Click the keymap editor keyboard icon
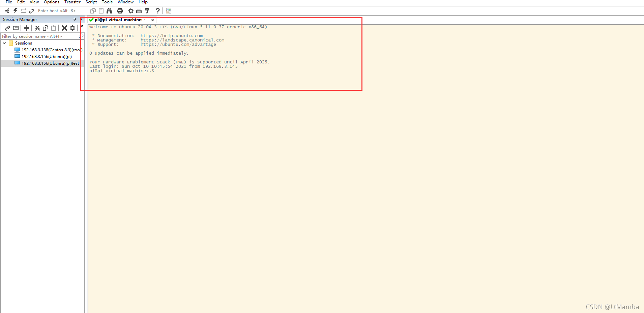Screen dimensions: 644x313 click(139, 11)
